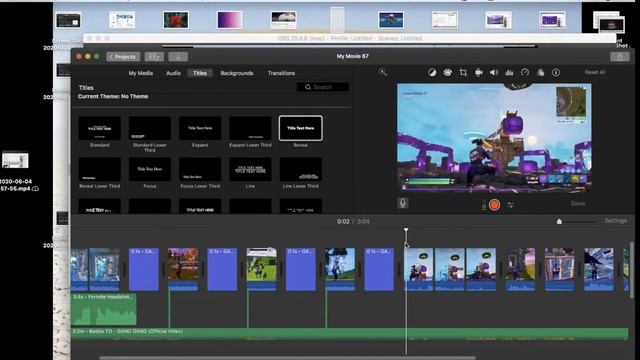Click the voiceover microphone icon

(402, 203)
